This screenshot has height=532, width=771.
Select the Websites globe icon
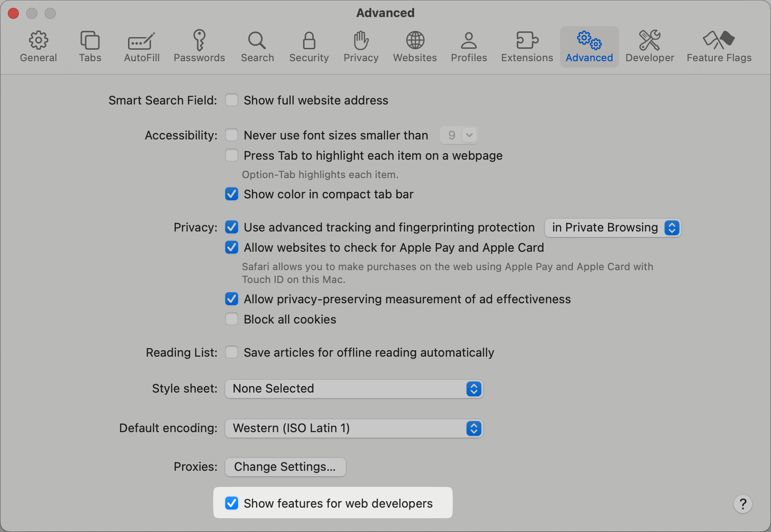click(x=415, y=41)
